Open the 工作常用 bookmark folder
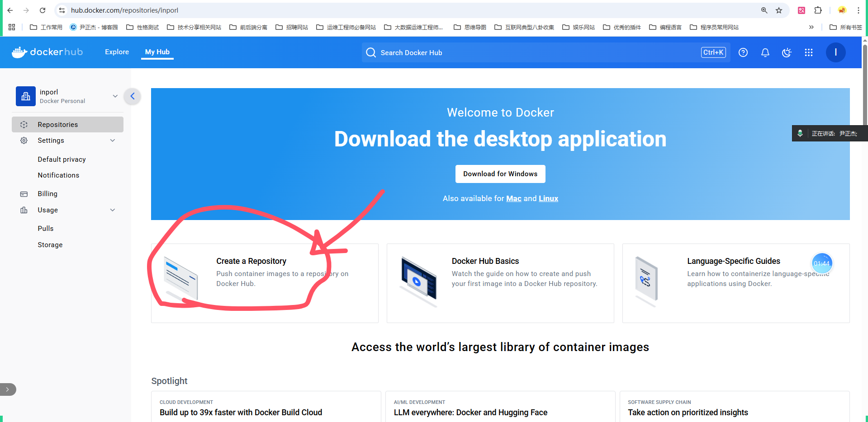The width and height of the screenshot is (868, 422). coord(46,27)
